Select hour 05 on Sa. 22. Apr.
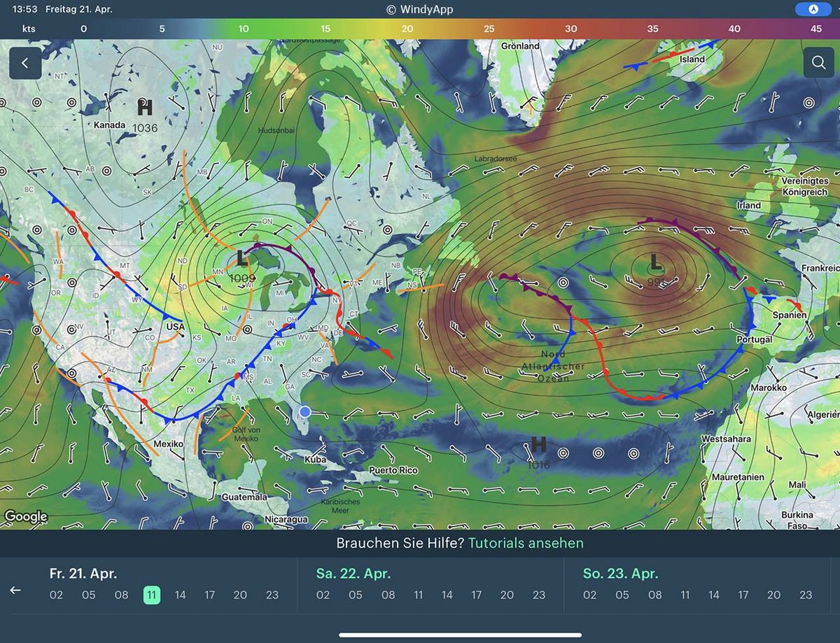 pyautogui.click(x=356, y=595)
